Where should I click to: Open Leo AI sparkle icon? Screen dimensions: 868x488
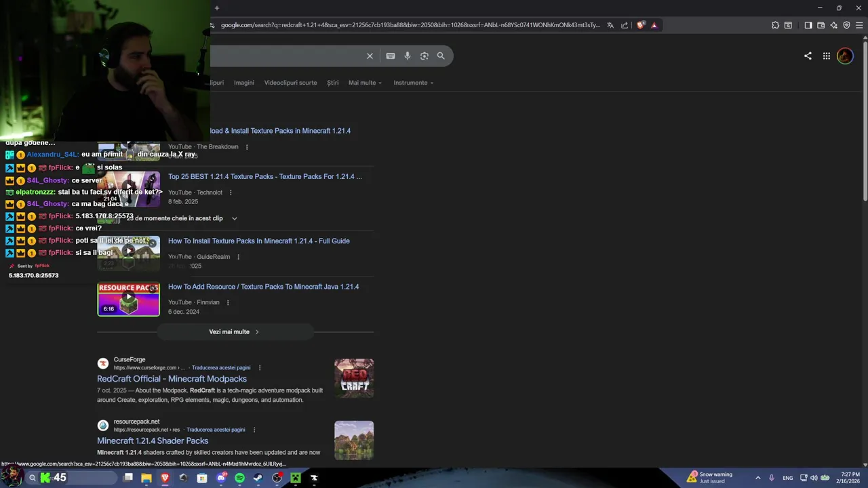tap(833, 25)
